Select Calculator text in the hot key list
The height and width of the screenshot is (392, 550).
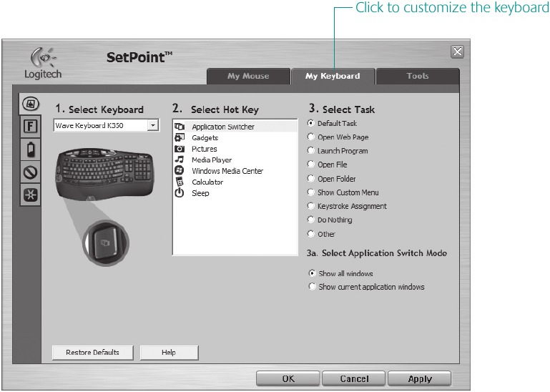click(x=207, y=182)
